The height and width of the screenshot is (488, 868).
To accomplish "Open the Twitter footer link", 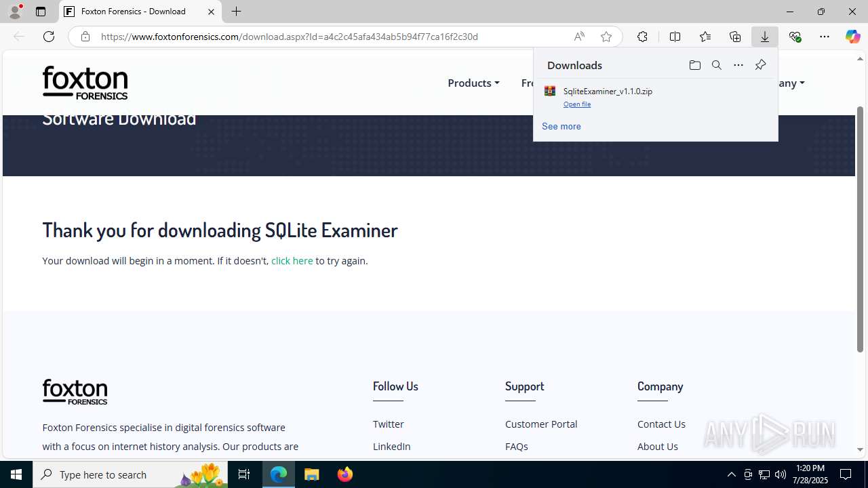I will point(389,424).
